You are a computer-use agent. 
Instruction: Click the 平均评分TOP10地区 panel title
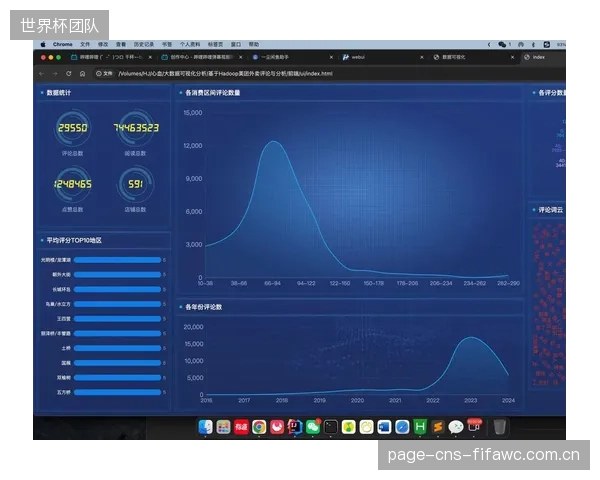click(74, 240)
